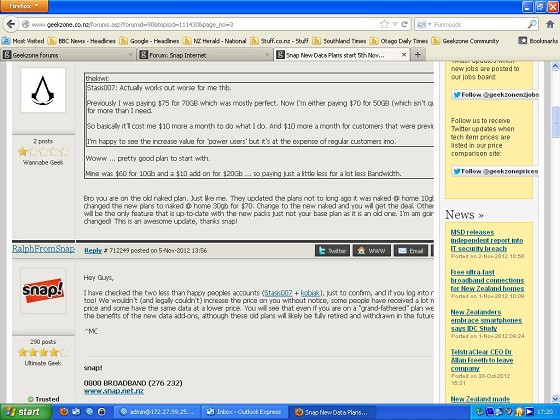This screenshot has width=560, height=420.
Task: Open BBC News - Headlines bookmark feed
Action: (82, 41)
